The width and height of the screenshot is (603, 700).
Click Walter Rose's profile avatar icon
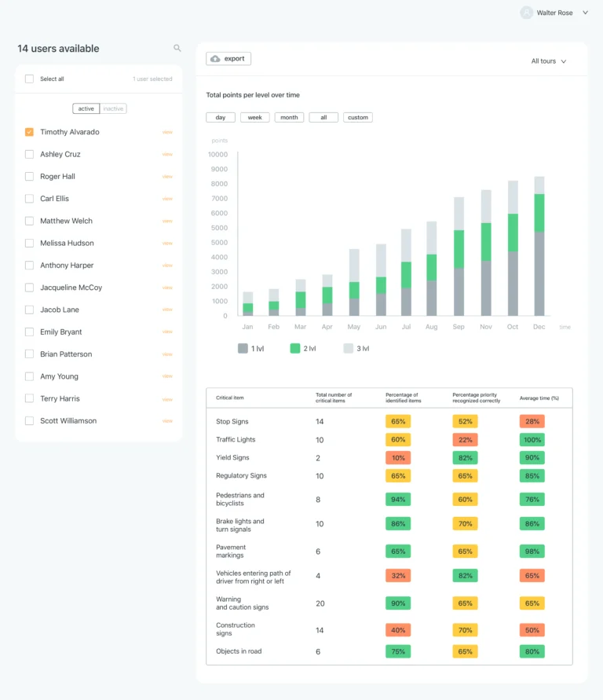[x=527, y=13]
